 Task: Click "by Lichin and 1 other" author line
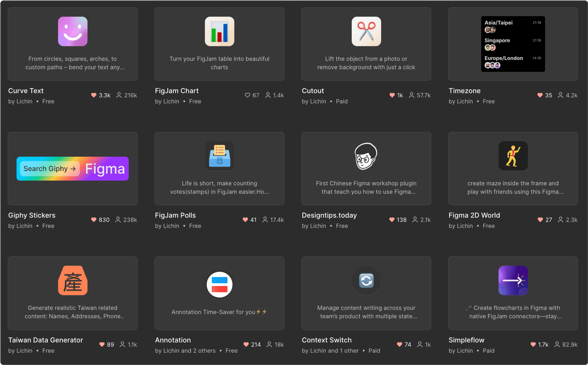pos(330,351)
